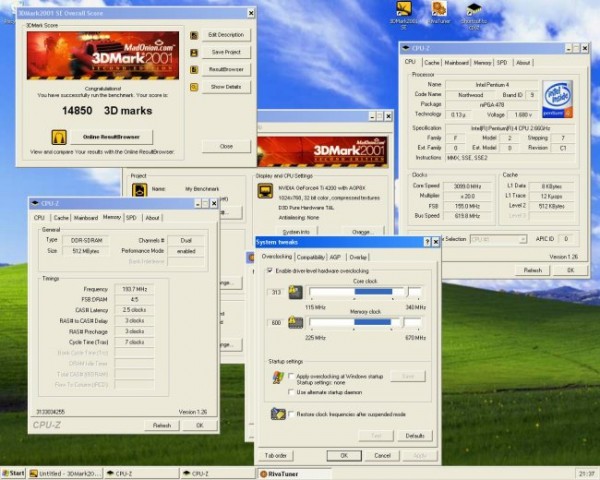Image resolution: width=600 pixels, height=480 pixels.
Task: Click the Project icon in 3DMark window
Action: point(139,190)
